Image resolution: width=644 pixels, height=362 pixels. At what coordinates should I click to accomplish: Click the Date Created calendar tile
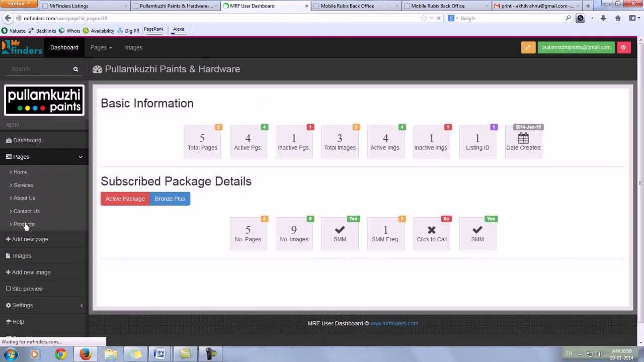pos(523,142)
